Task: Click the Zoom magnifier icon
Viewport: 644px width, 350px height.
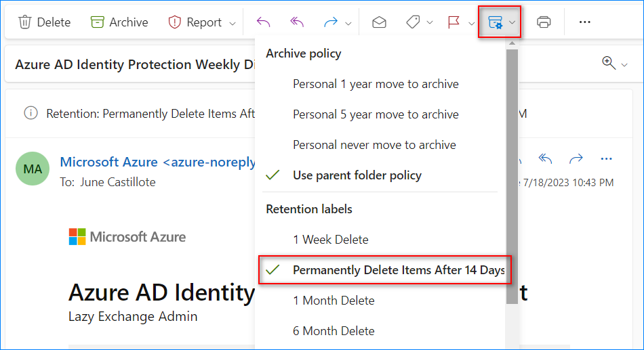Action: (609, 63)
